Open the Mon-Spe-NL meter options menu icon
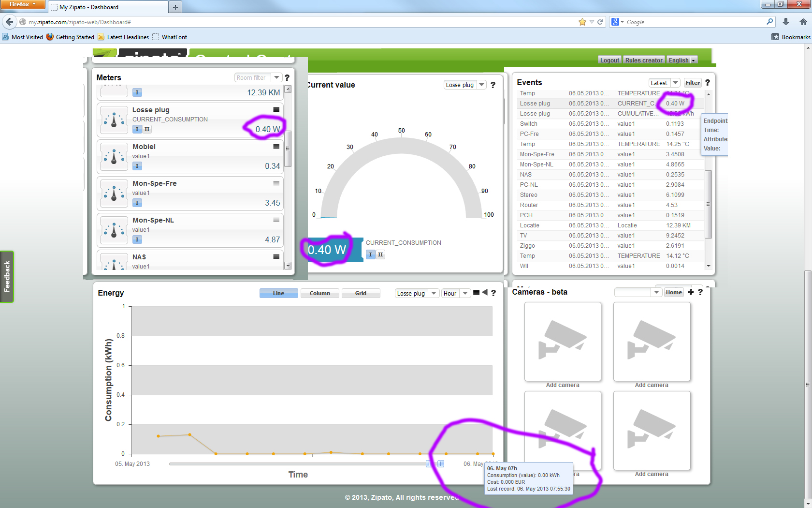812x508 pixels. click(276, 220)
